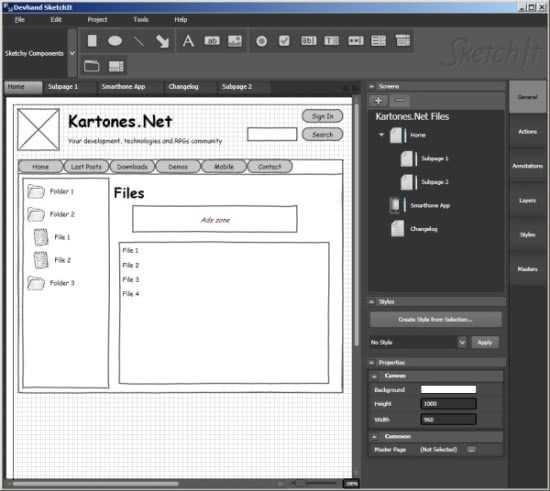Click the Sign In button on canvas
The height and width of the screenshot is (491, 550).
click(322, 116)
